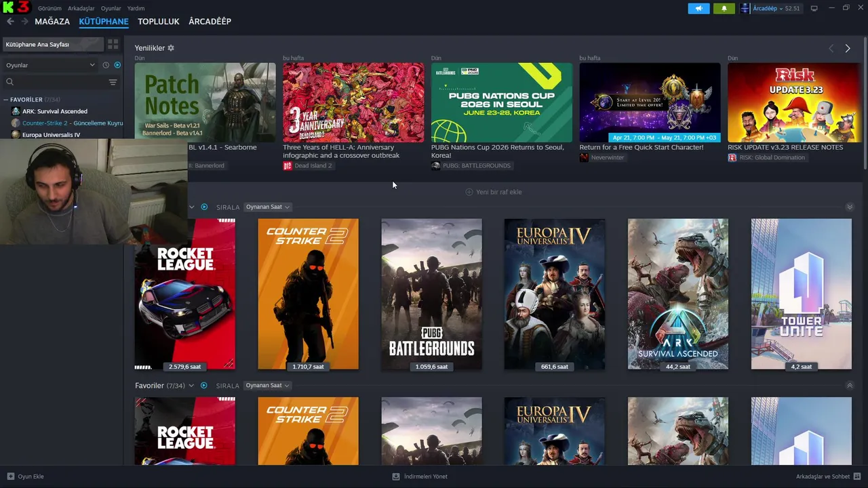
Task: Open Oynanan Saat sort dropdown on Favoriler shelf
Action: click(267, 386)
